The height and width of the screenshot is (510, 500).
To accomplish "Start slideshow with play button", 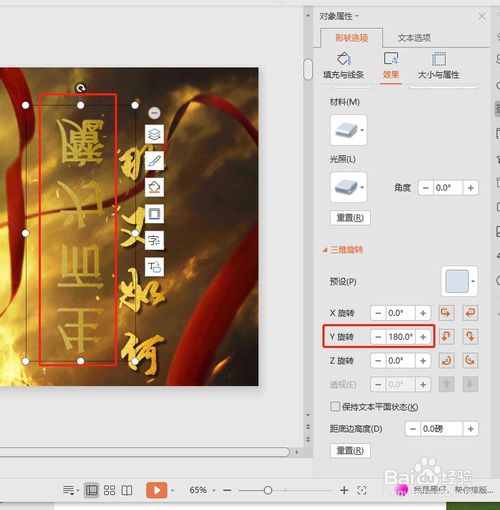I will [x=156, y=490].
